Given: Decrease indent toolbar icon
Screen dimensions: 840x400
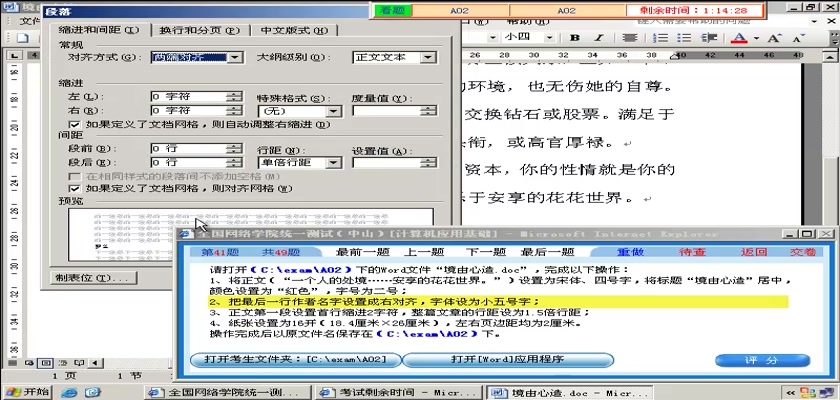Looking at the screenshot, I should click(709, 37).
